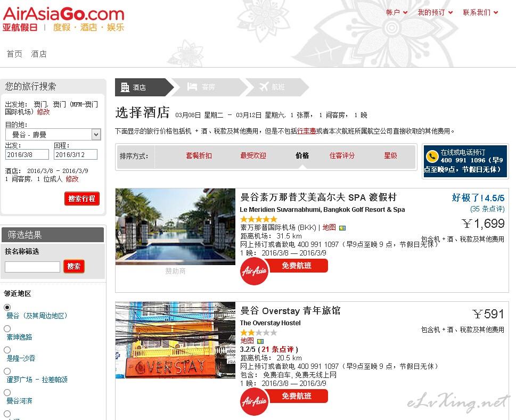The height and width of the screenshot is (420, 516).
Task: Sort results by 住客评分
Action: (342, 155)
